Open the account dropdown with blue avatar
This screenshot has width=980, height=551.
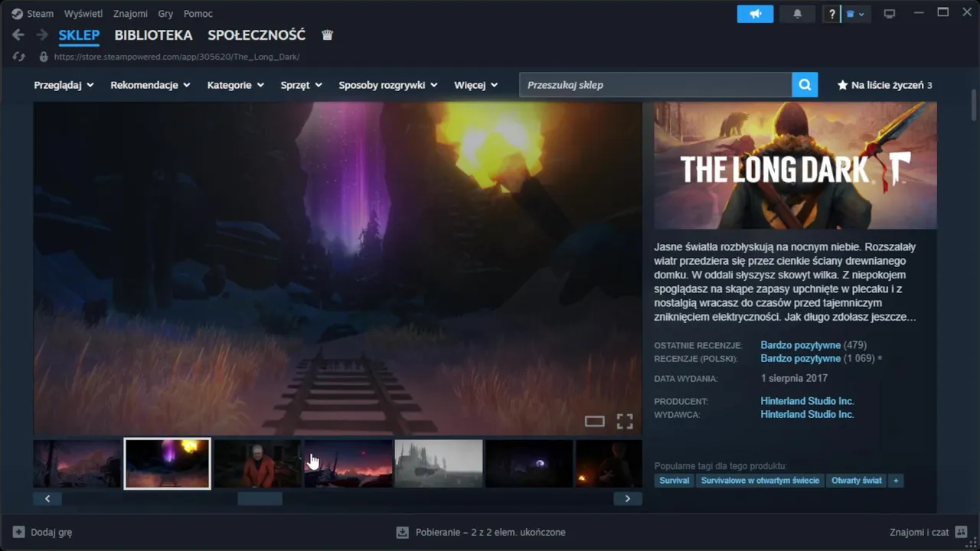(x=855, y=14)
